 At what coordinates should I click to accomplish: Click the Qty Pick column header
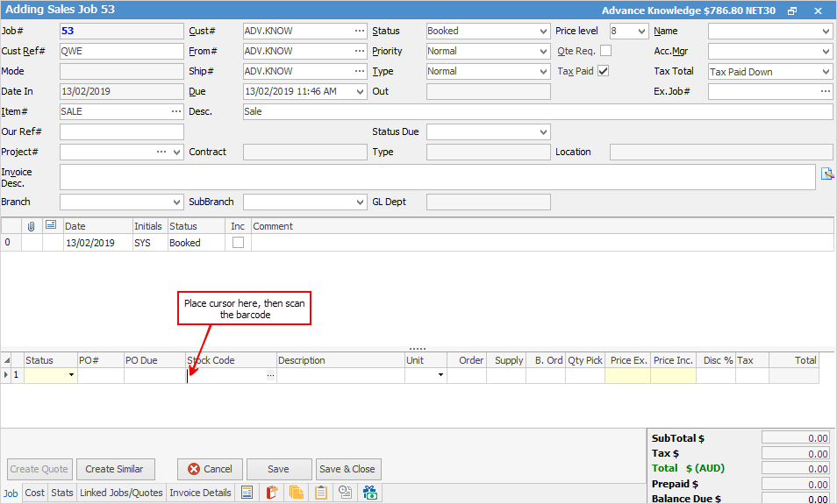click(x=585, y=360)
